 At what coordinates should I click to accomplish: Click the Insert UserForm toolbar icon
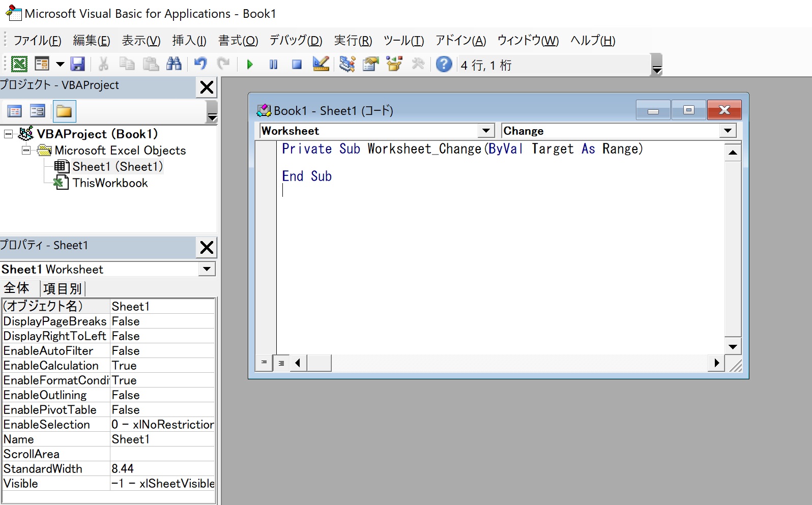coord(42,64)
